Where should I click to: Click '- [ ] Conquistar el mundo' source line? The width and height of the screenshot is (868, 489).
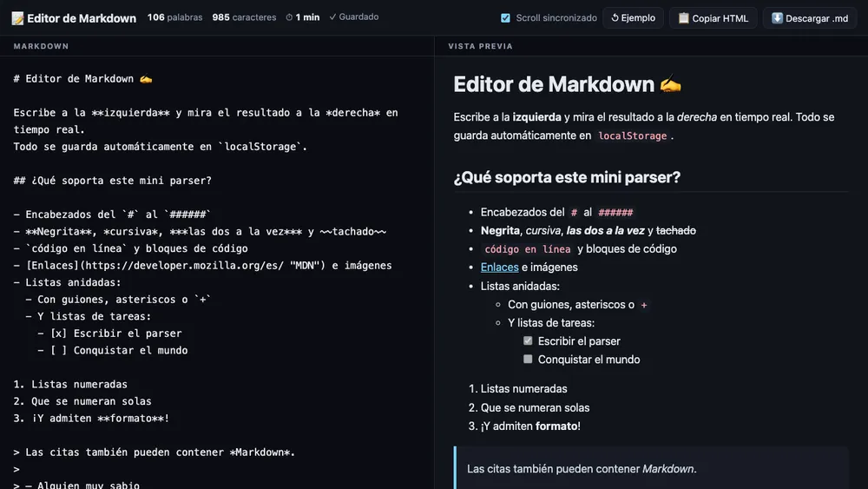112,350
